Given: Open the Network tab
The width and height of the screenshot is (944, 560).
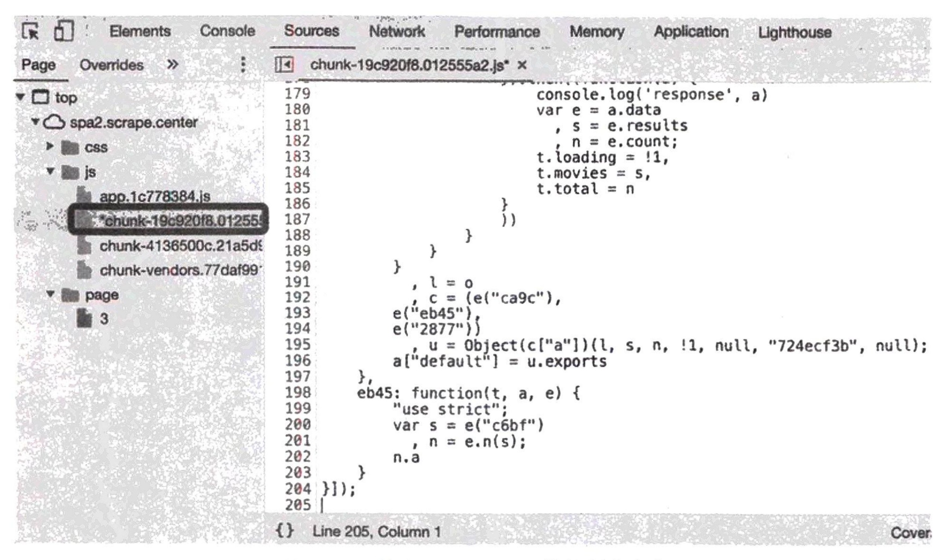Looking at the screenshot, I should tap(397, 32).
